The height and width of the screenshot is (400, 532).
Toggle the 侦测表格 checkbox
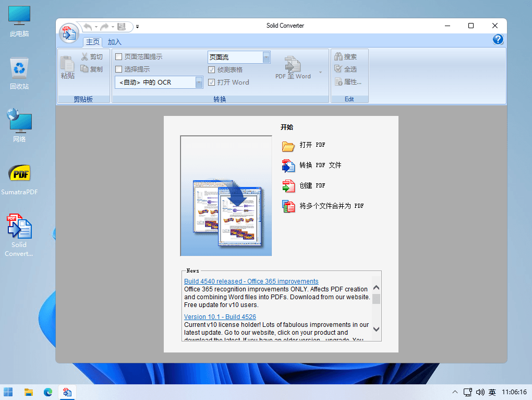click(211, 69)
